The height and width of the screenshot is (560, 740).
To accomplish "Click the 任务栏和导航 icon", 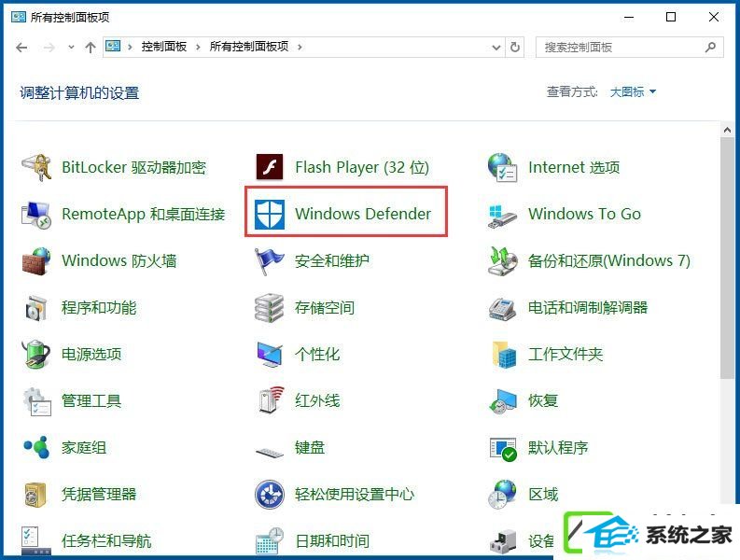I will click(x=36, y=541).
